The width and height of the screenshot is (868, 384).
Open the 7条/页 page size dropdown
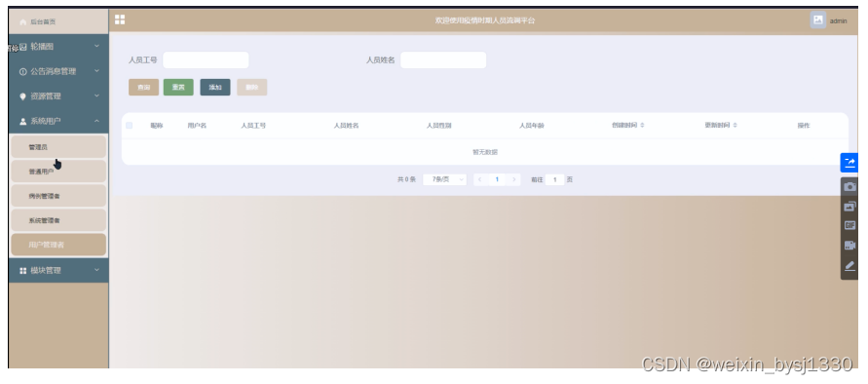(x=445, y=179)
